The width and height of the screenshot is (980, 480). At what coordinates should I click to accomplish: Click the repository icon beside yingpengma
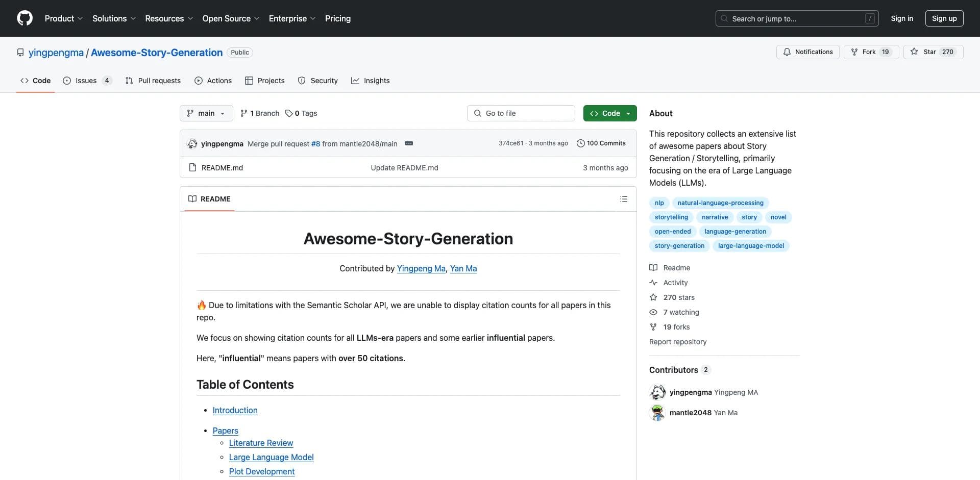pyautogui.click(x=20, y=53)
